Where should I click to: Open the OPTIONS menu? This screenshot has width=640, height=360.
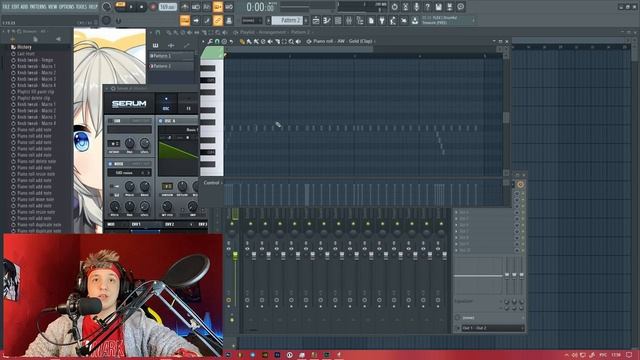tap(67, 7)
